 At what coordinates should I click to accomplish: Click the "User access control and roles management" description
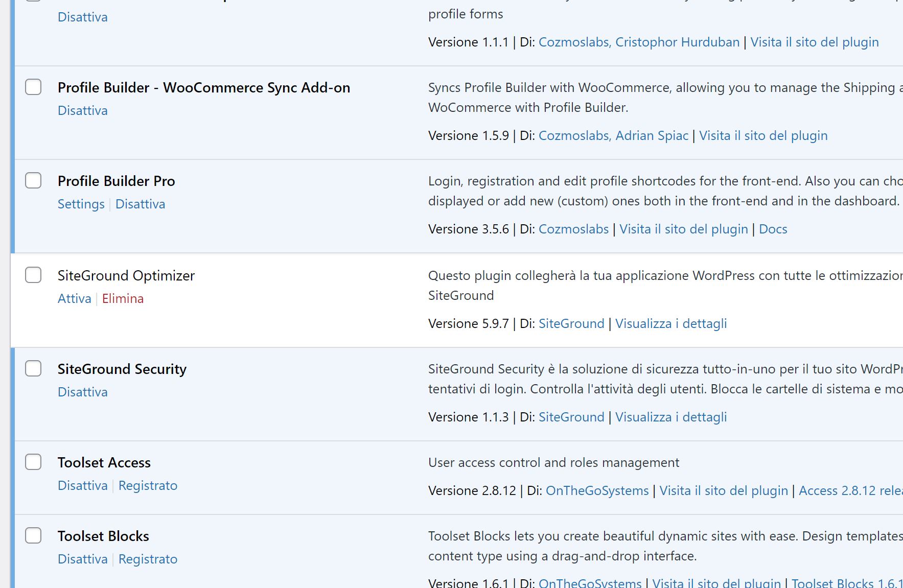click(x=553, y=462)
